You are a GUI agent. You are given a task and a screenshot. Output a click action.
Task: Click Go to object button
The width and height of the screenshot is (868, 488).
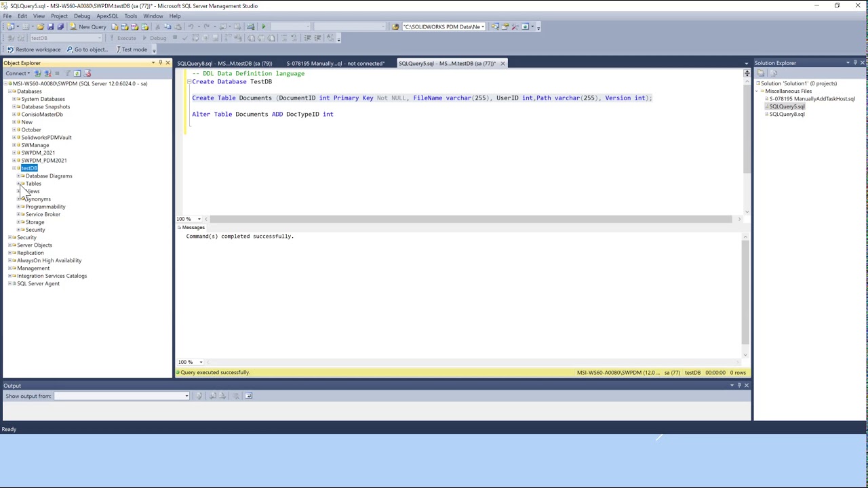point(86,49)
